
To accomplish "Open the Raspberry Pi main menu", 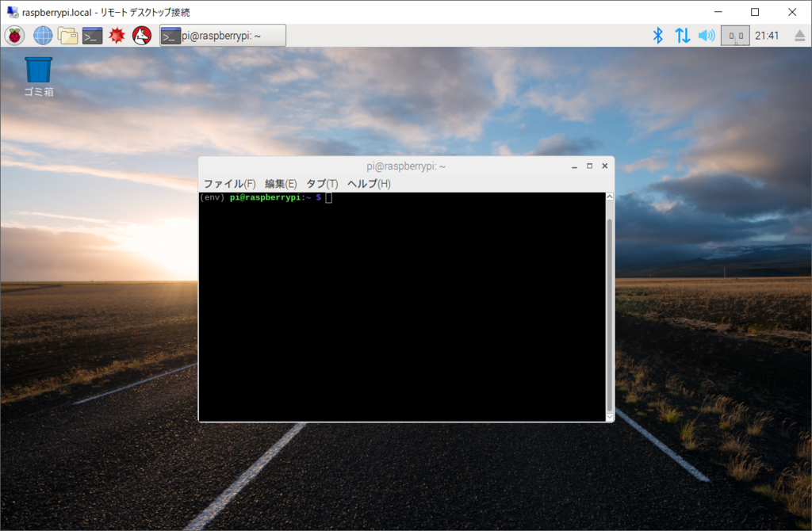I will click(14, 36).
